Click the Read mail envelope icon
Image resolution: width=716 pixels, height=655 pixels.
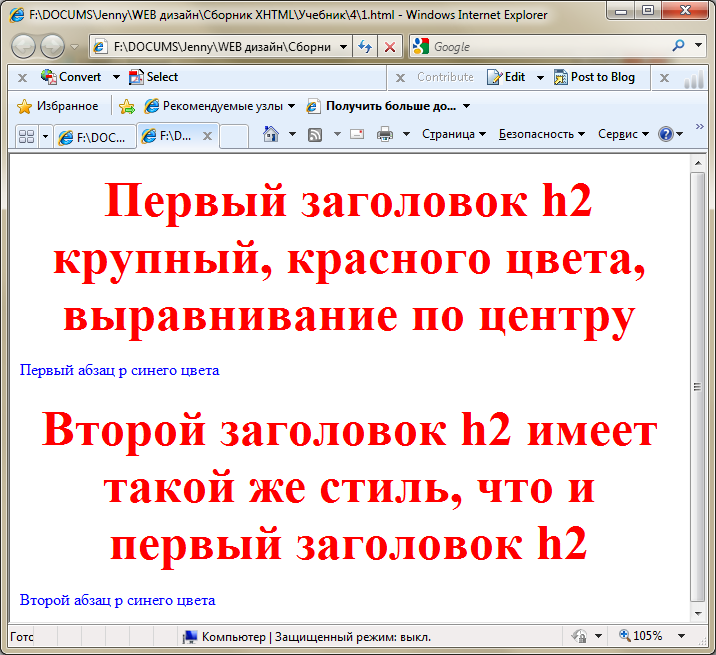[x=356, y=134]
